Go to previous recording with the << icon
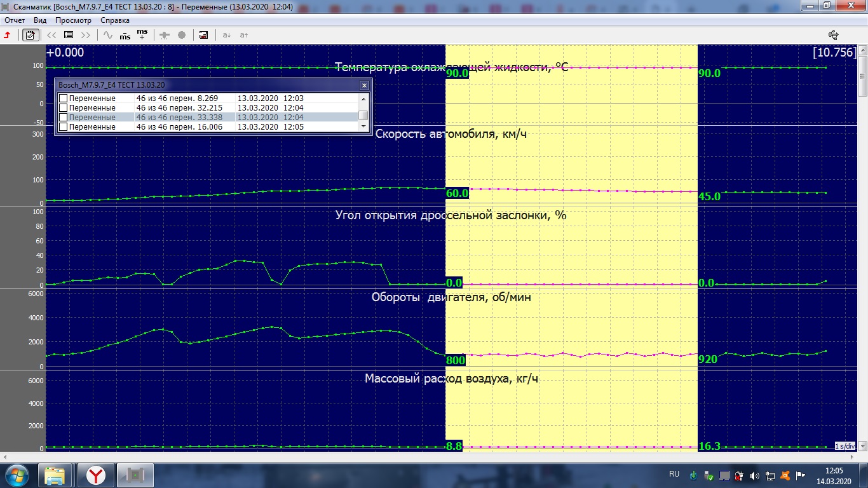Image resolution: width=868 pixels, height=488 pixels. [51, 35]
